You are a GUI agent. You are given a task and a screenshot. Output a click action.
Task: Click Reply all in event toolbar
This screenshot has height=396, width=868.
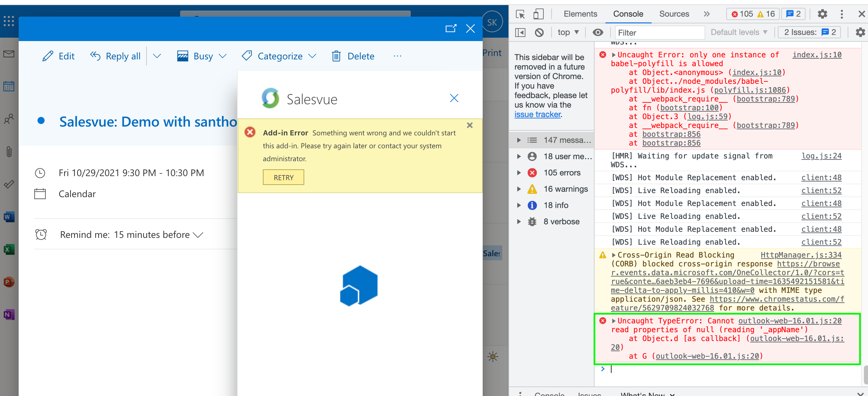115,56
